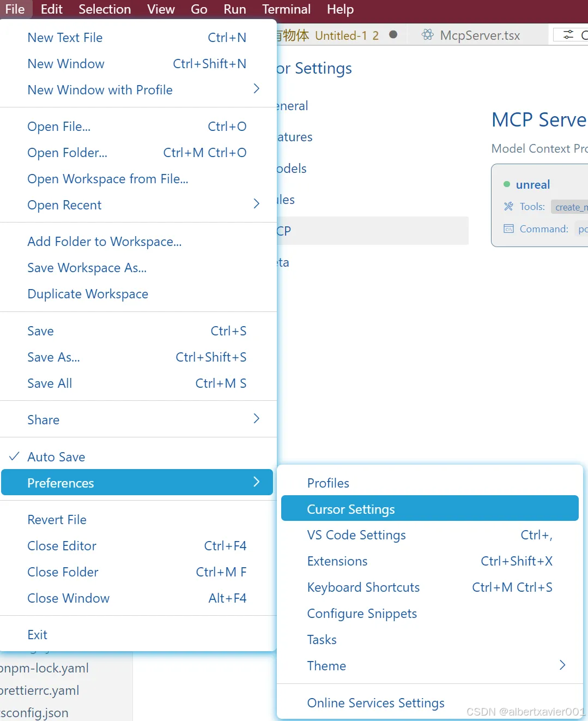The image size is (588, 721).
Task: Open Profiles in Preferences submenu
Action: point(429,483)
